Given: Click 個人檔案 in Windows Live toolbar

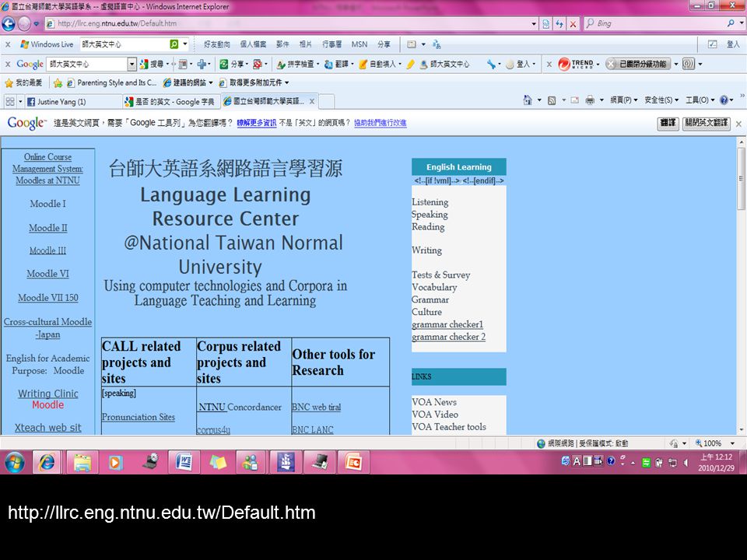Looking at the screenshot, I should pos(252,44).
